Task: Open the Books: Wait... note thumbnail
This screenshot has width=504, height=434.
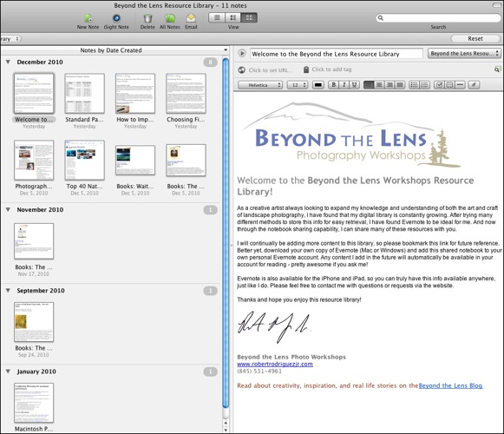Action: [135, 161]
